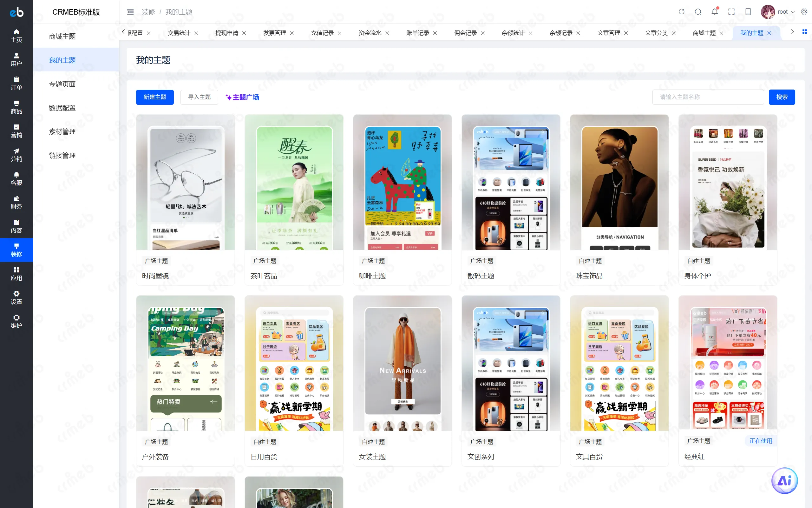Open the 财务 finance sidebar icon
Viewport: 812px width, 508px height.
coord(16,203)
